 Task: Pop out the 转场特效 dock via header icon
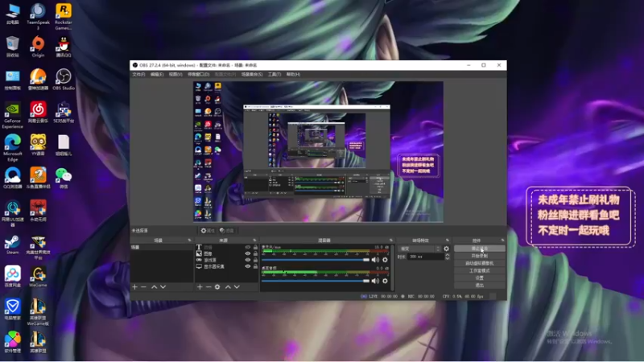(x=448, y=240)
